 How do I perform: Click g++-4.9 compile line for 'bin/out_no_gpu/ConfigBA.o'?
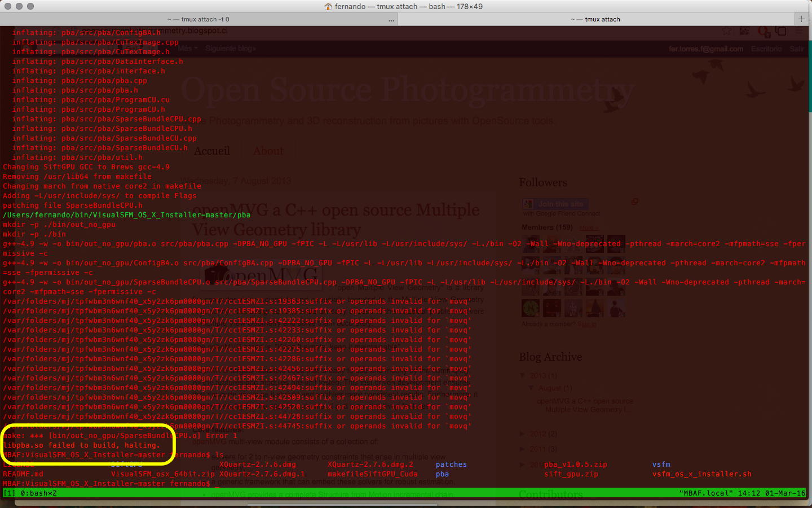[x=404, y=268]
